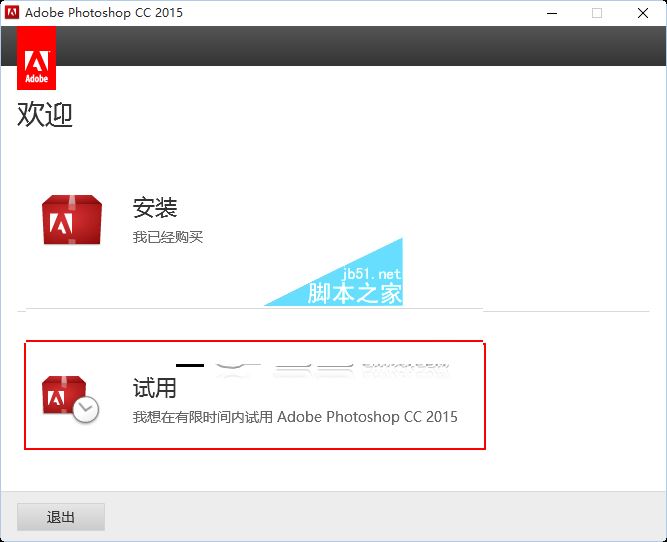
Task: Click the grey footer bar right of 退出
Action: tap(380, 517)
